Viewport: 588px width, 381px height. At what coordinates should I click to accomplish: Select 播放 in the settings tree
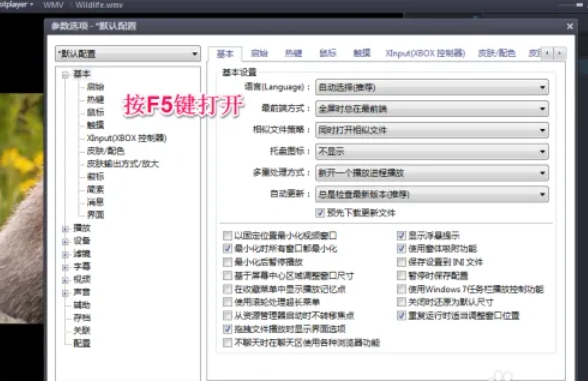pyautogui.click(x=82, y=228)
